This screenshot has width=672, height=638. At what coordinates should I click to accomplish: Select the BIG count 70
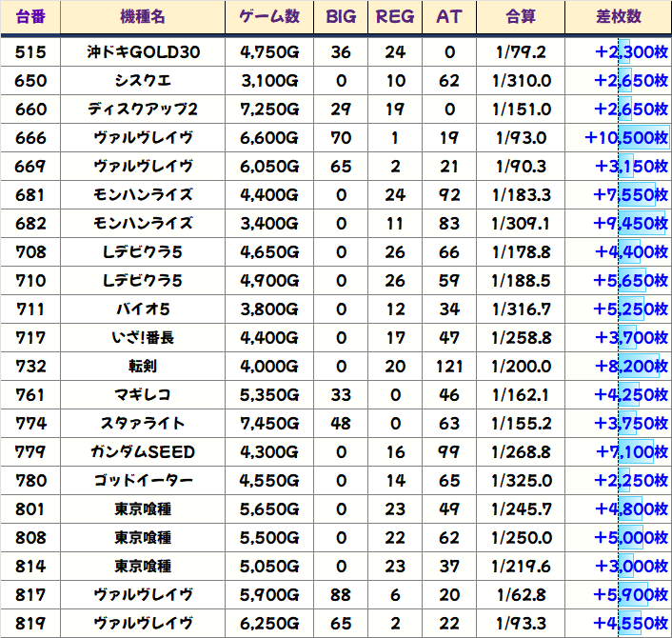[x=341, y=138]
